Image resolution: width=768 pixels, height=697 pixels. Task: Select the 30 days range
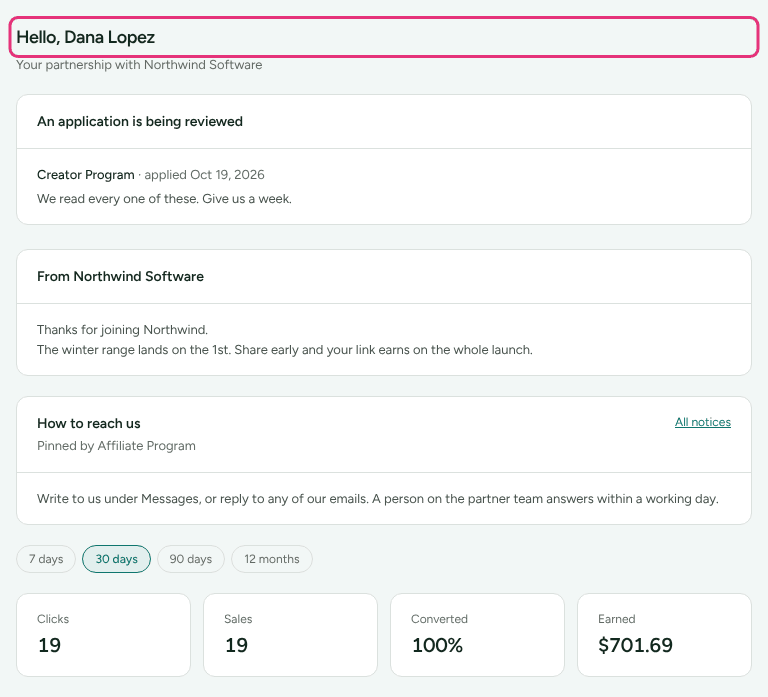(117, 559)
